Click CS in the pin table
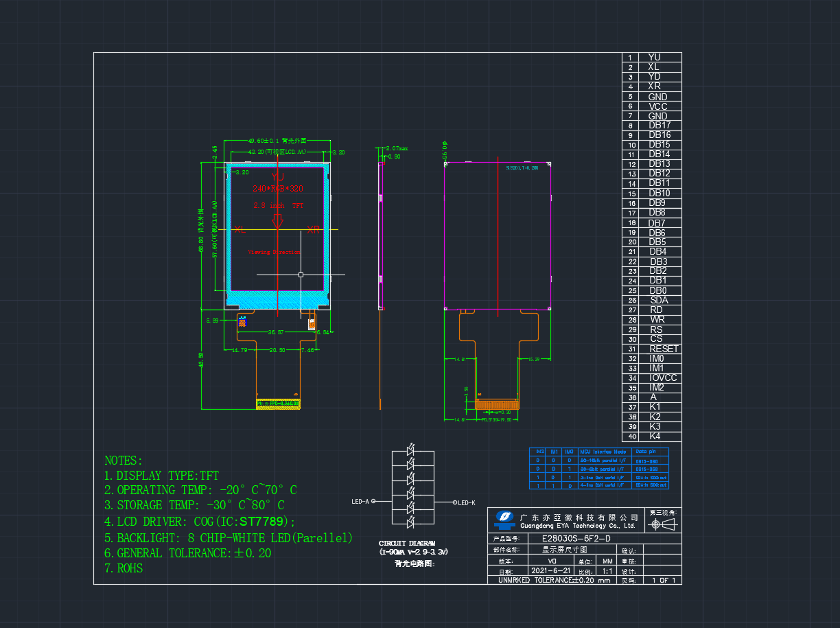Screen dimensions: 840x628 click(x=656, y=339)
